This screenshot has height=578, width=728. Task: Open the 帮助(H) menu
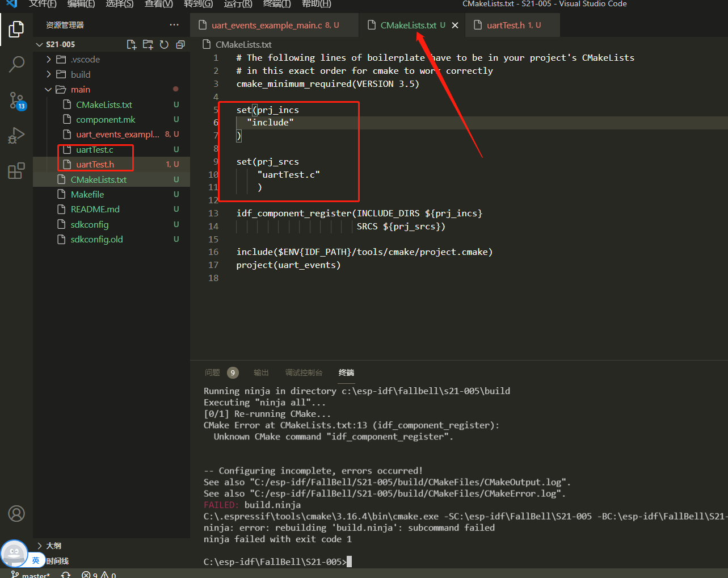pos(316,4)
